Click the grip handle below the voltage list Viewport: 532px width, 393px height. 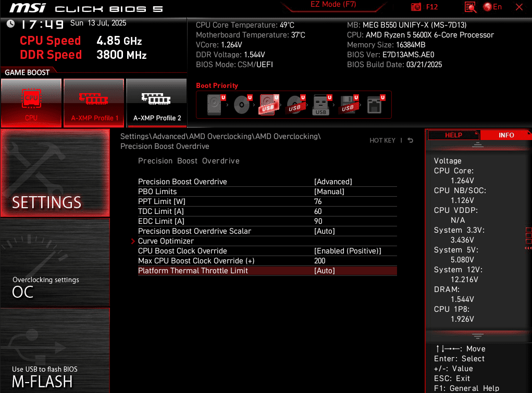(x=477, y=336)
